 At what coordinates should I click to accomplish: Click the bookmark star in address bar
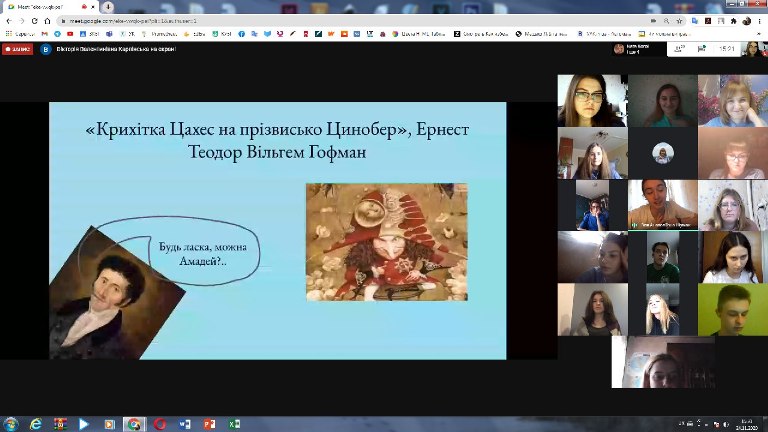coord(679,21)
